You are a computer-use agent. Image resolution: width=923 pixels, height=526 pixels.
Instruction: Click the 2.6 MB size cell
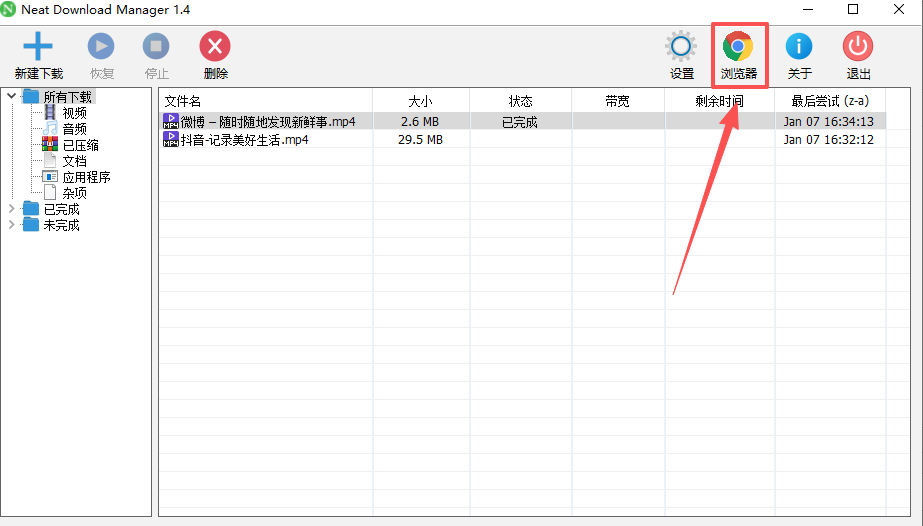(x=420, y=122)
